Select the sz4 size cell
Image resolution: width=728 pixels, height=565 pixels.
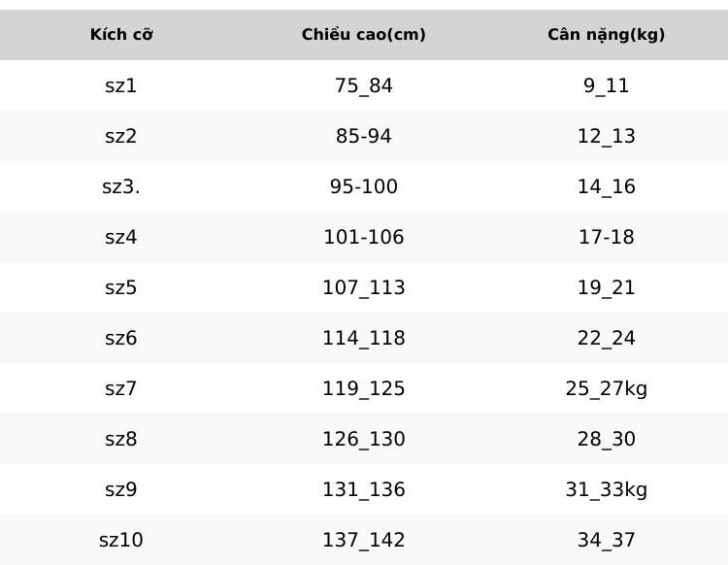tap(120, 237)
